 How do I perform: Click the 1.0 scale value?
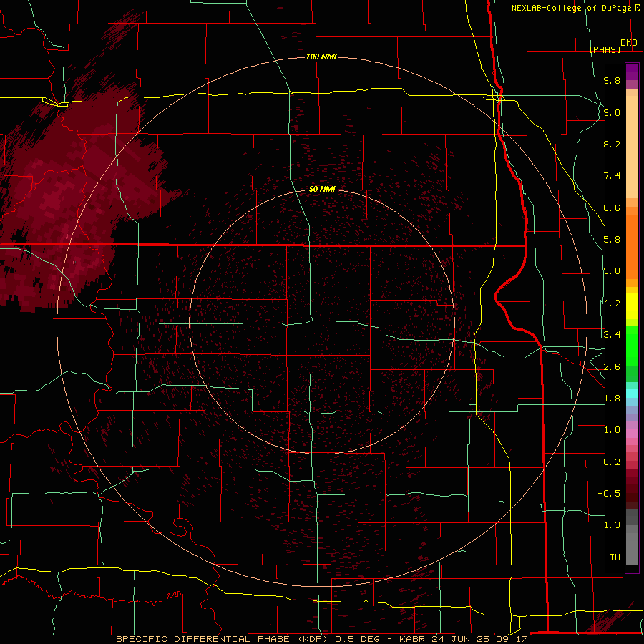[612, 430]
